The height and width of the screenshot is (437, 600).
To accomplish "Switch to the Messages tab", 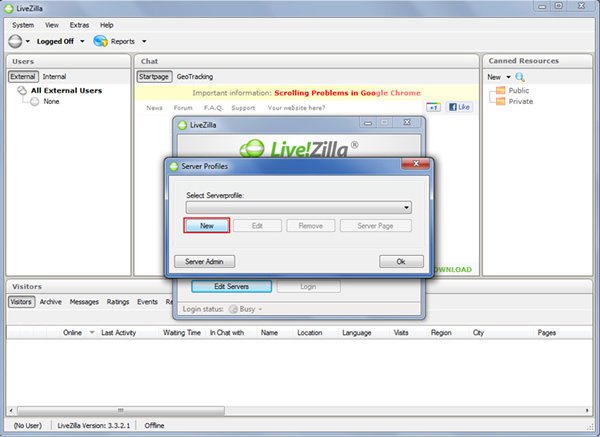I will 84,302.
